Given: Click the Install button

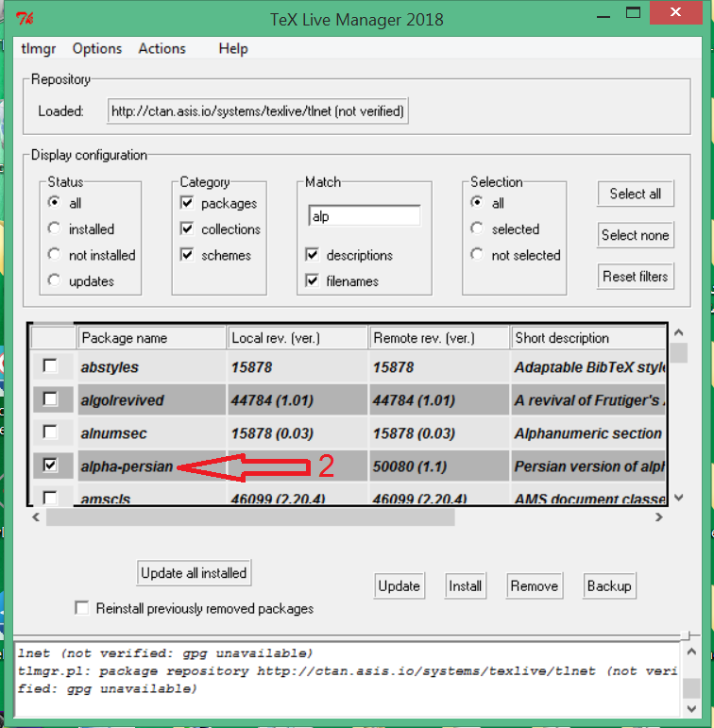Looking at the screenshot, I should 465,586.
